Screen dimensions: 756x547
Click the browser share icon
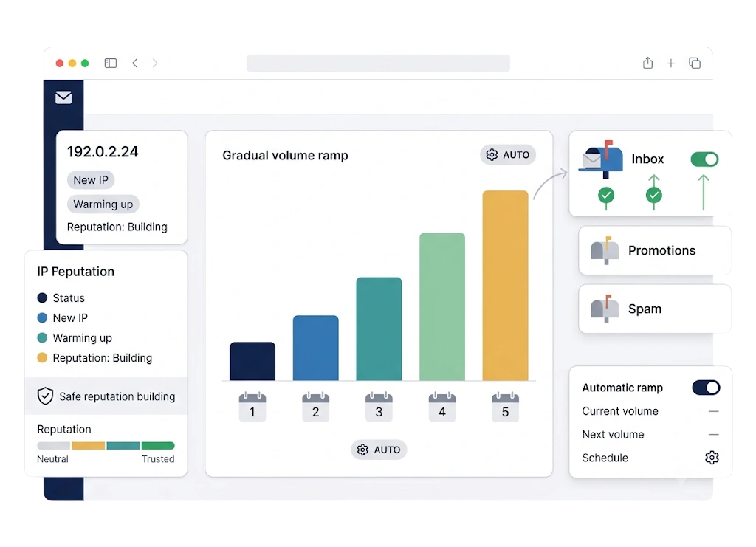(x=648, y=63)
